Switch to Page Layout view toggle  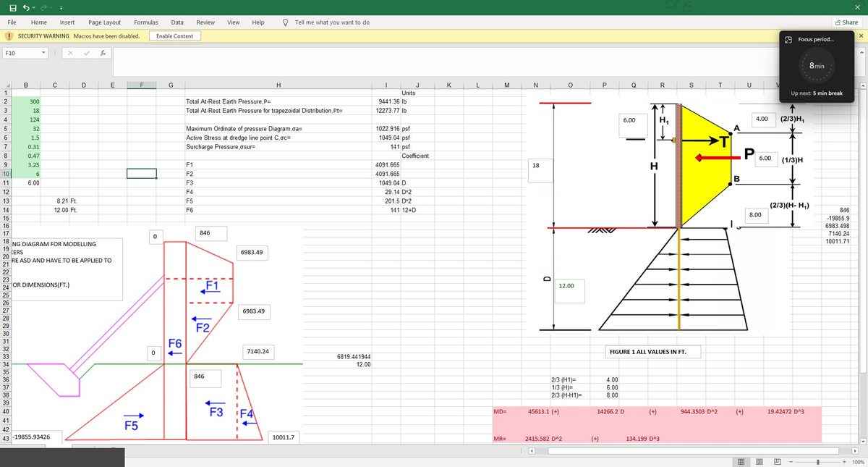(x=759, y=461)
